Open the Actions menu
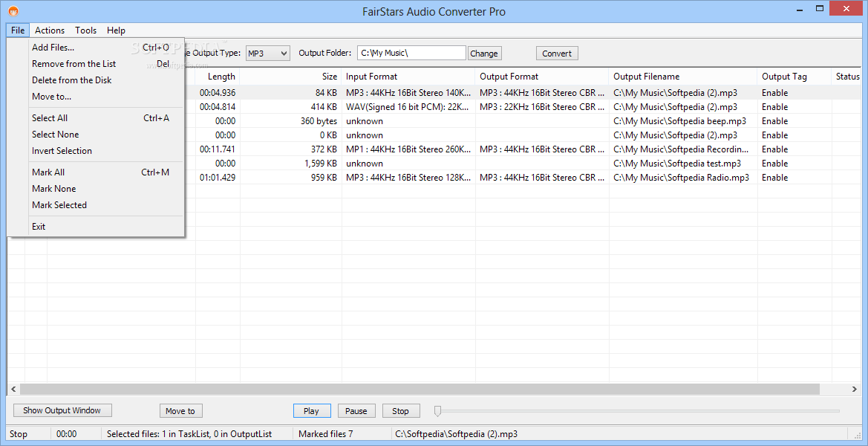 (50, 30)
